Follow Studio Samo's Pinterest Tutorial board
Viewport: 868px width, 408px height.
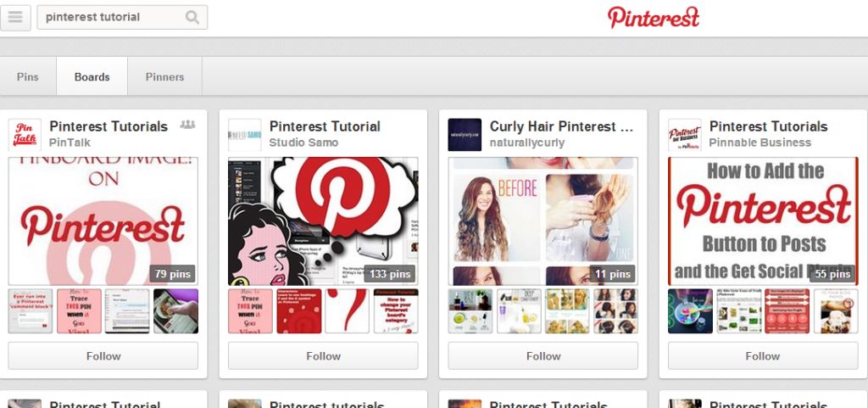tap(323, 356)
